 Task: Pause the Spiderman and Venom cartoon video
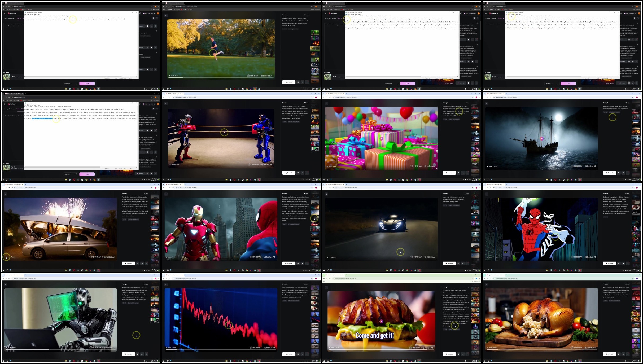487,257
